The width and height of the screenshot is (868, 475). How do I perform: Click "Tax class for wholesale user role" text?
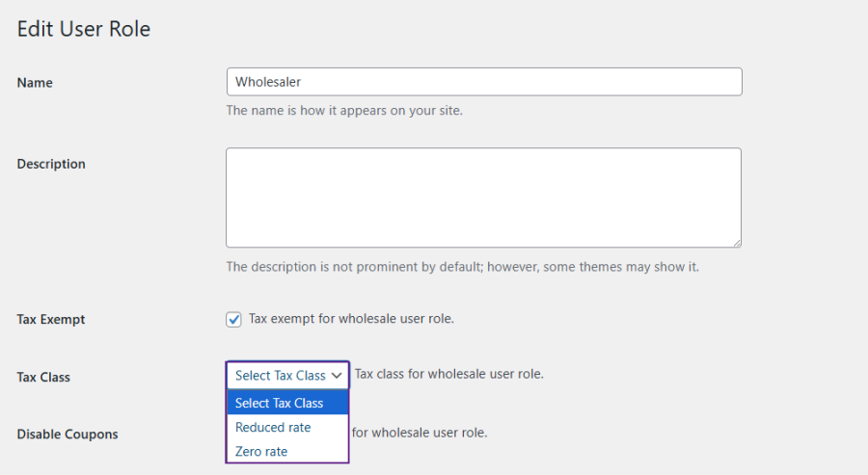[449, 374]
